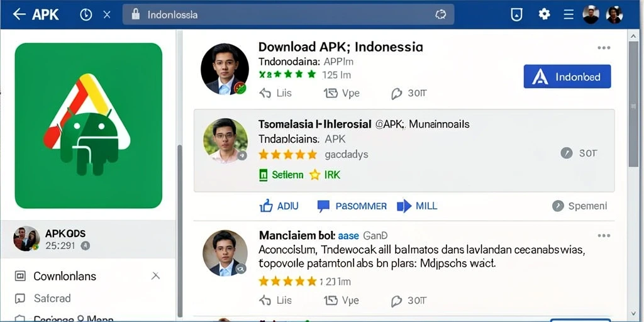This screenshot has height=322, width=644.
Task: Click Vpe icon under Manclaiem post
Action: tap(331, 301)
